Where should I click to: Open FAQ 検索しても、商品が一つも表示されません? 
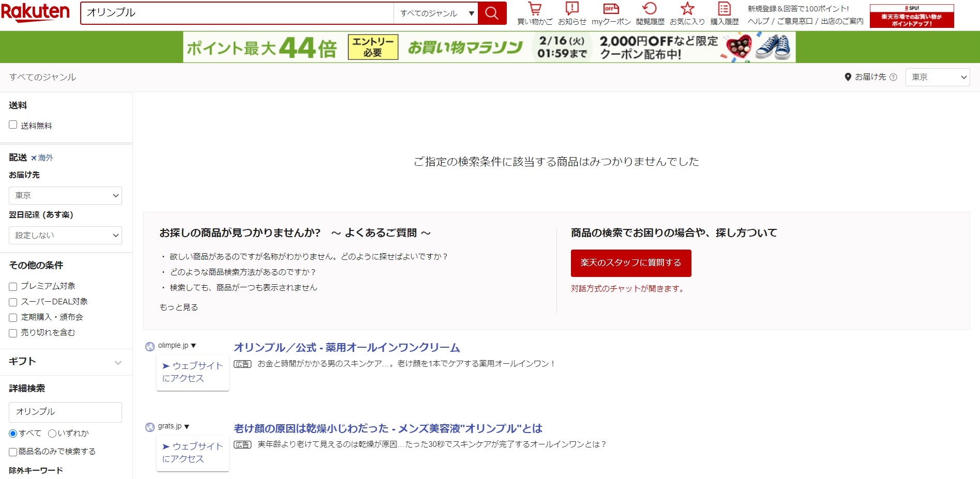pos(244,287)
